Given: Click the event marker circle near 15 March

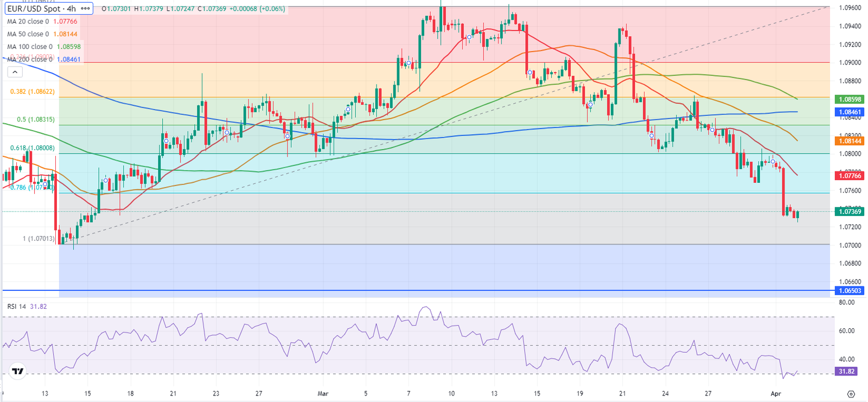Looking at the screenshot, I should (529, 72).
